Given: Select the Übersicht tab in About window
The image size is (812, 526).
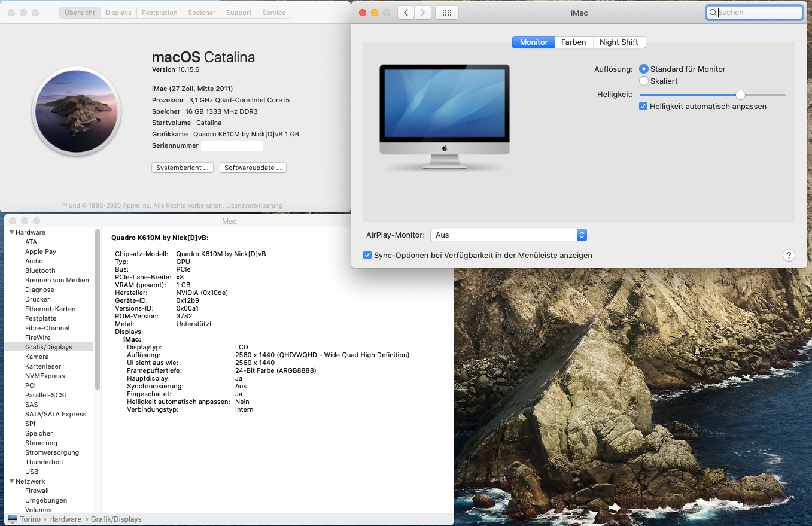Looking at the screenshot, I should click(80, 13).
